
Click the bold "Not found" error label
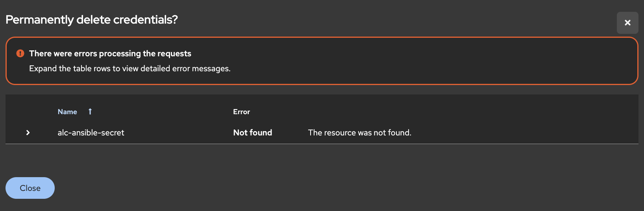coord(252,133)
